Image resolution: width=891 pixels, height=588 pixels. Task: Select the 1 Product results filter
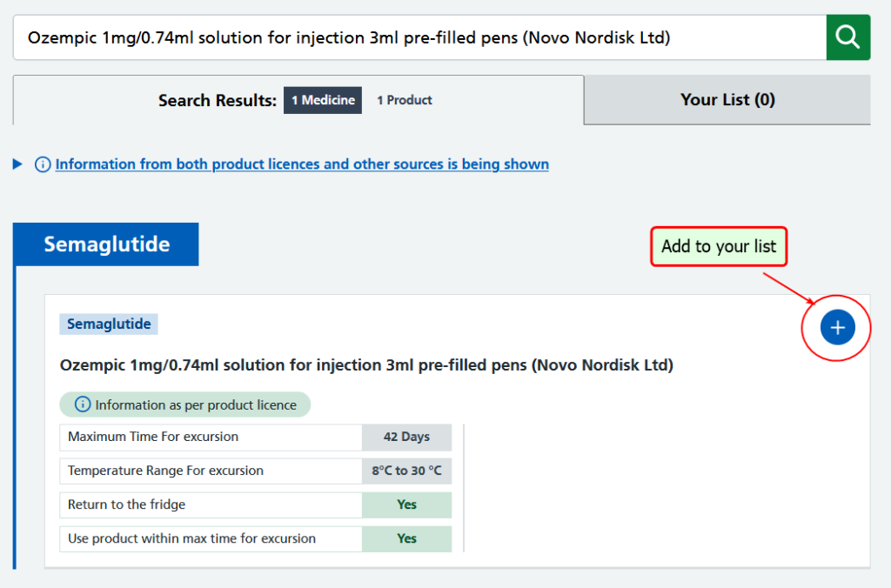[x=404, y=100]
